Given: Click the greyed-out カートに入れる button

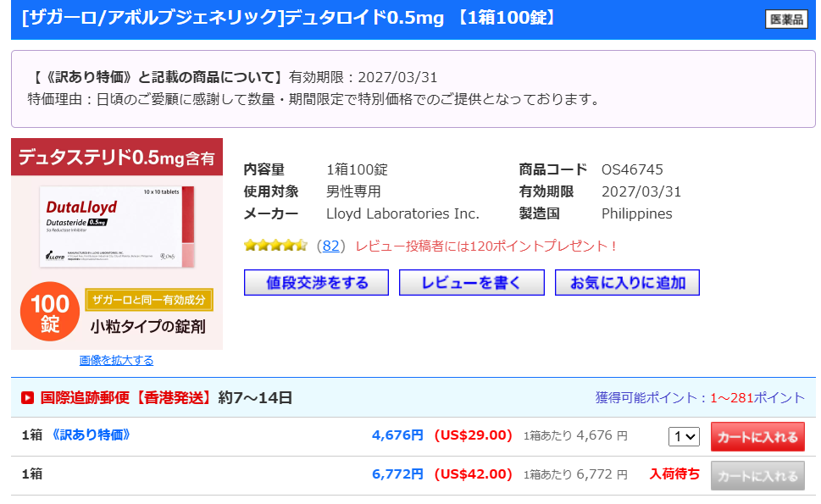Looking at the screenshot, I should (757, 476).
